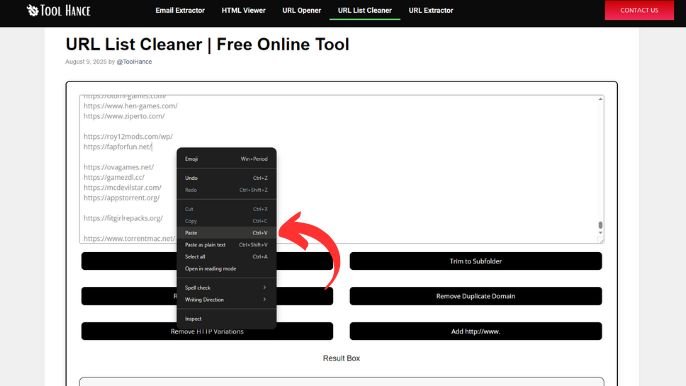This screenshot has width=686, height=386.
Task: Click the URL textarea scrollbar thumb
Action: click(x=600, y=225)
